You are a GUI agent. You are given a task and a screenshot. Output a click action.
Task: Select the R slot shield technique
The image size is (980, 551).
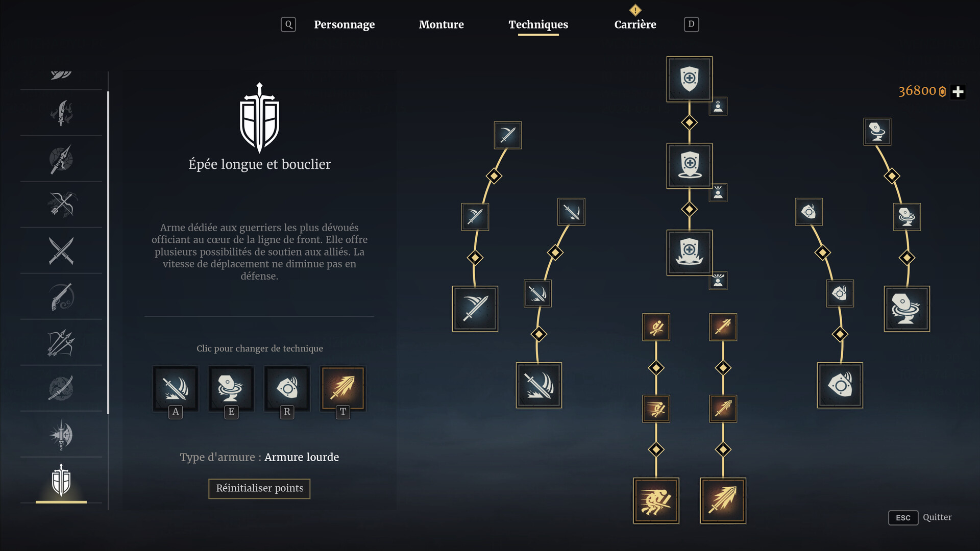[287, 388]
